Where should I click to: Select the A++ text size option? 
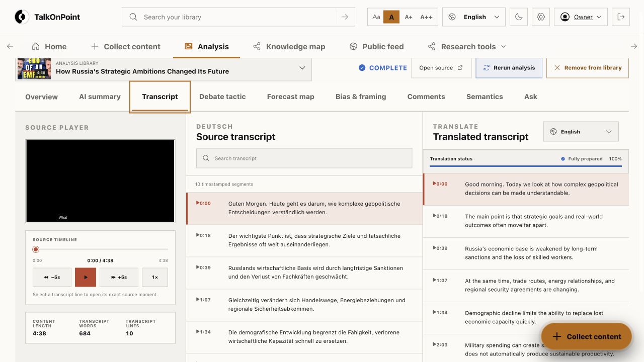(x=426, y=17)
